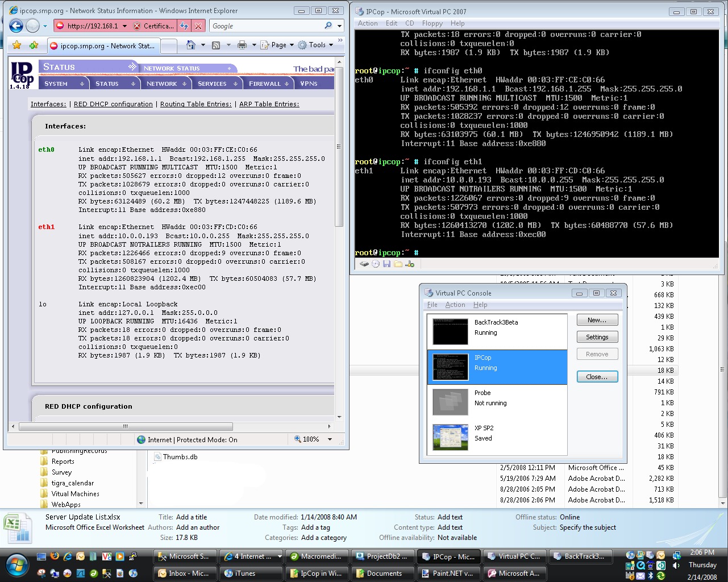Click the network adapter icon in the VM status bar
The width and height of the screenshot is (728, 582).
[x=409, y=263]
